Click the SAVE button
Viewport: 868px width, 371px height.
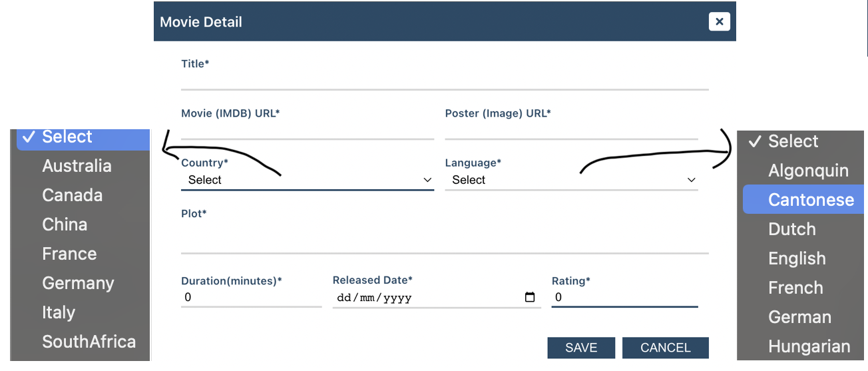pos(581,348)
